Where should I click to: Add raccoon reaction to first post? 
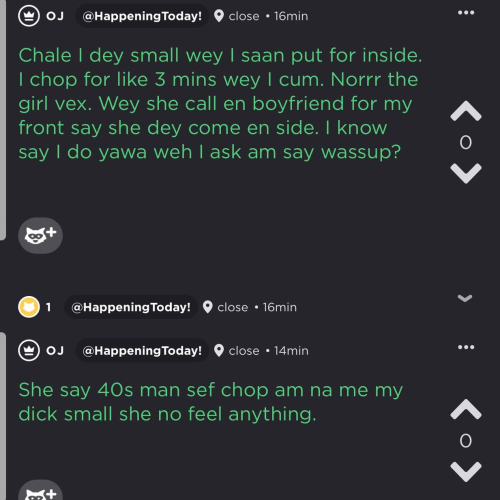40,235
